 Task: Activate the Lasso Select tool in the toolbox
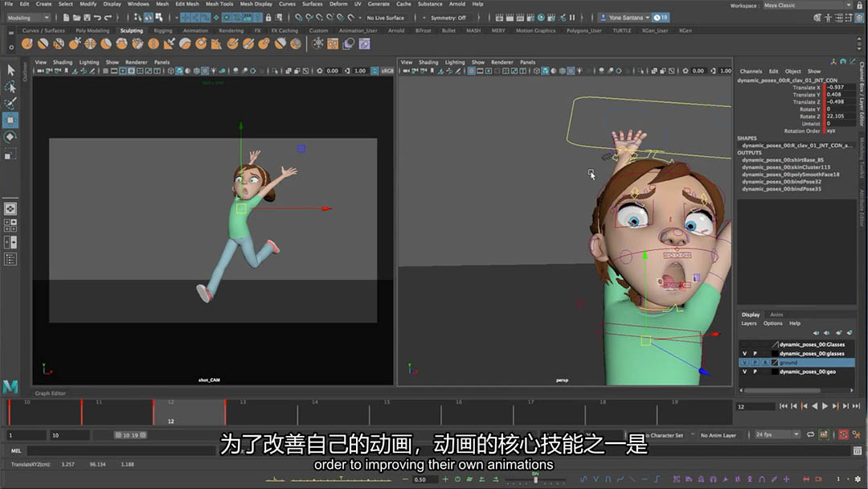(10, 87)
